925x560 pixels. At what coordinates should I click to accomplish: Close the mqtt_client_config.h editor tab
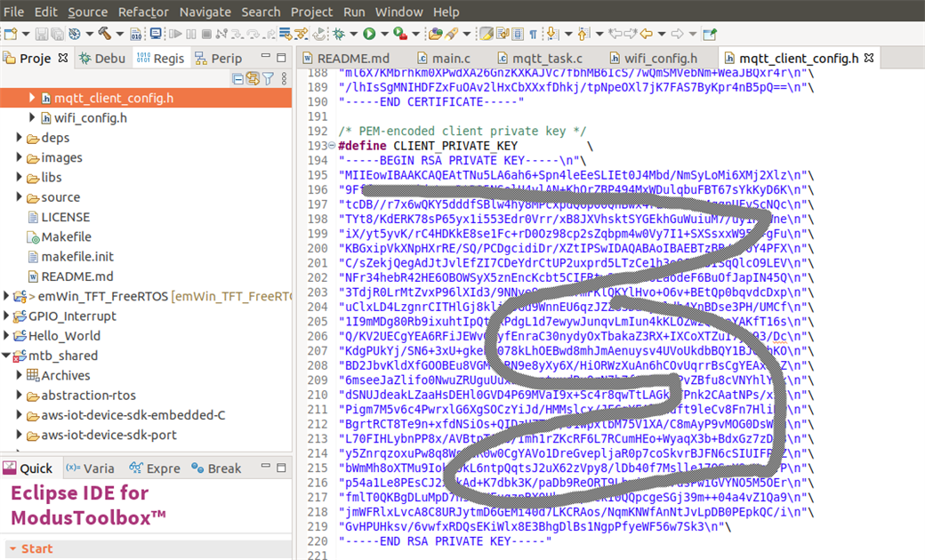pos(869,59)
